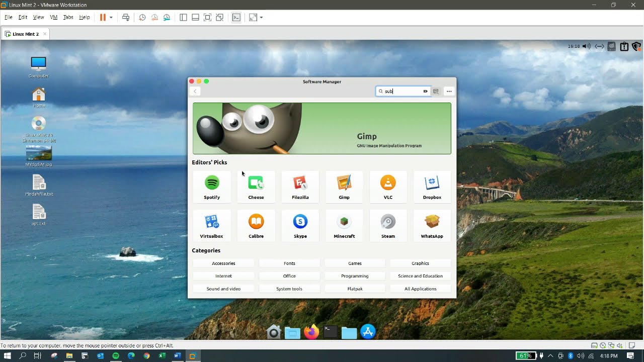The height and width of the screenshot is (362, 644).
Task: Open the Calibre app entry
Action: click(256, 226)
